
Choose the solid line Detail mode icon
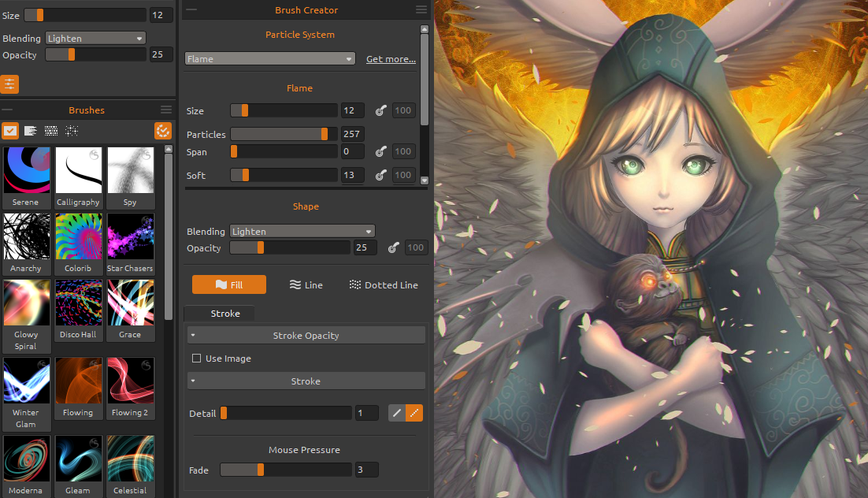click(x=397, y=413)
